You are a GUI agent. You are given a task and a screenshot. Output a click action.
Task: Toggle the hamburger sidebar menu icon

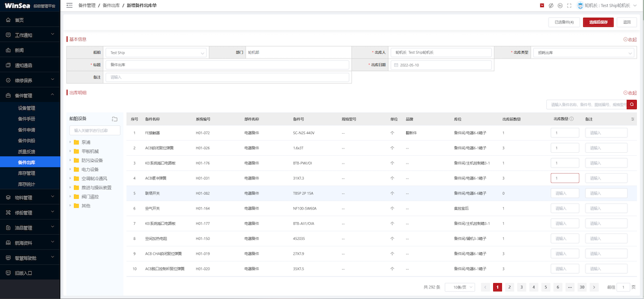click(69, 5)
